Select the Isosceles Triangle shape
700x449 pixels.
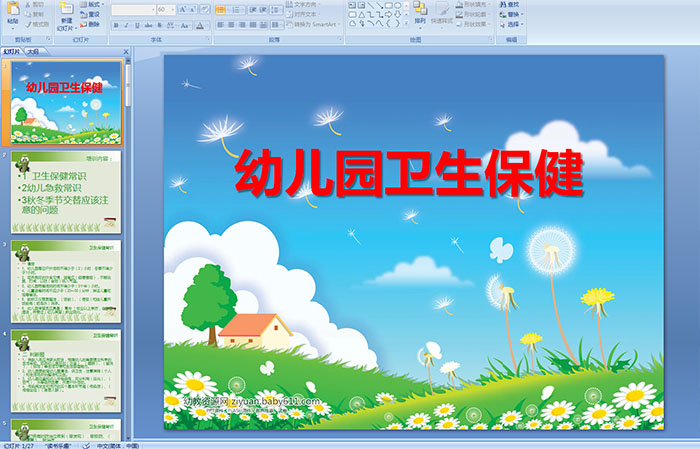[x=362, y=15]
